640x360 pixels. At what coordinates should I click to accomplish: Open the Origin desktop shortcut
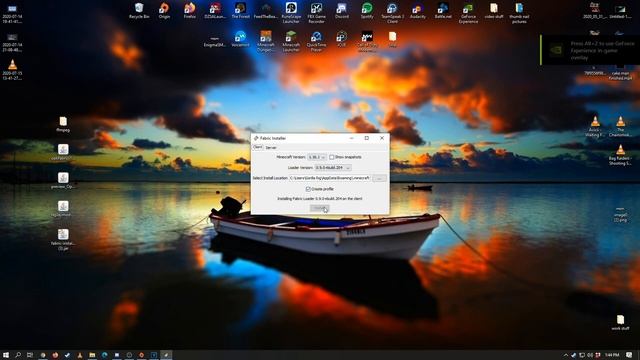[x=164, y=11]
